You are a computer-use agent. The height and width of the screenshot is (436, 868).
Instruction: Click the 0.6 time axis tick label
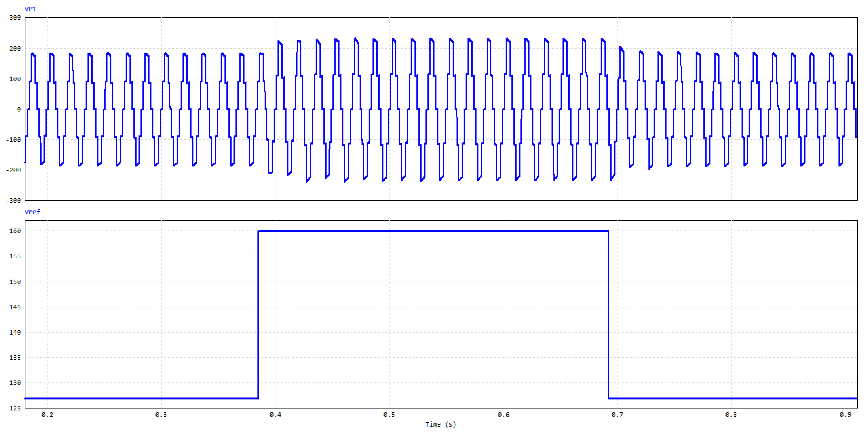pos(503,415)
